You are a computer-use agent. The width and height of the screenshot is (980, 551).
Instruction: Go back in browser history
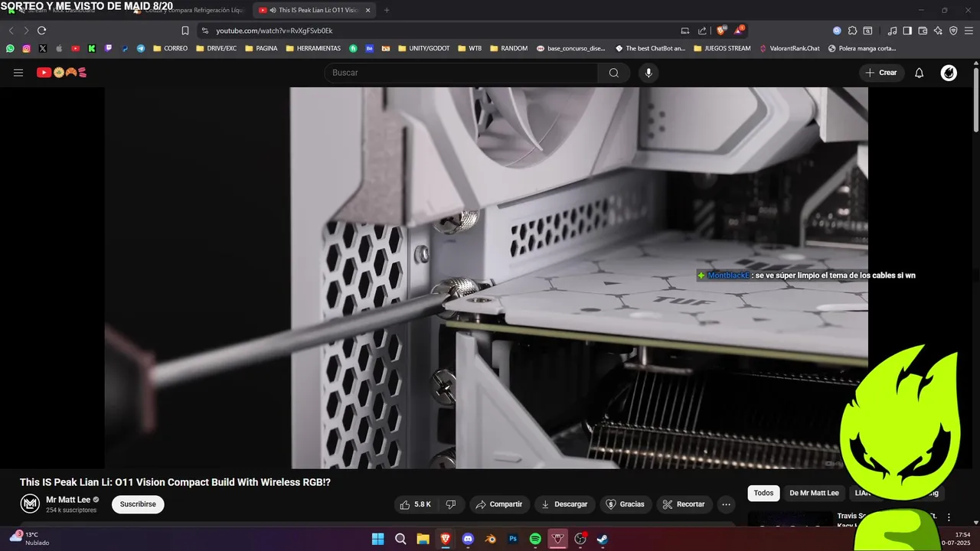point(11,31)
